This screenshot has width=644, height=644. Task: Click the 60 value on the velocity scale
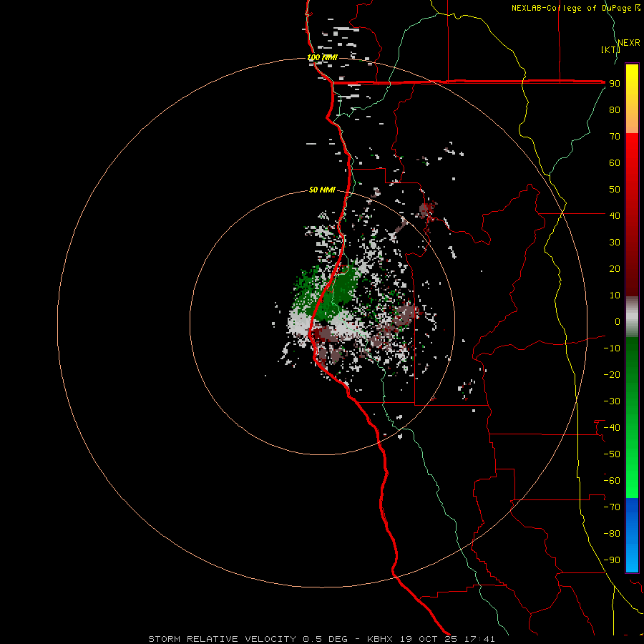(x=615, y=163)
